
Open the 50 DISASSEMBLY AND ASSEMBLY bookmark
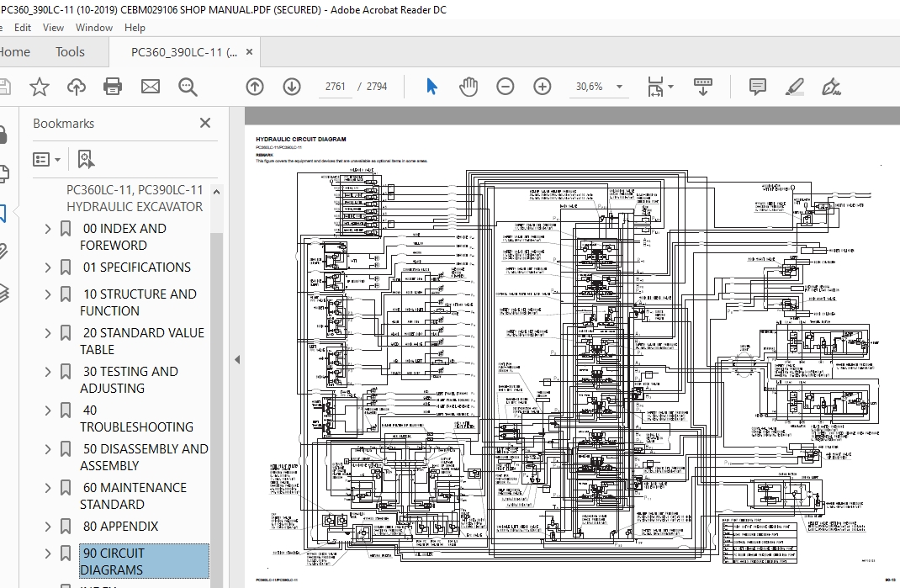[x=144, y=457]
